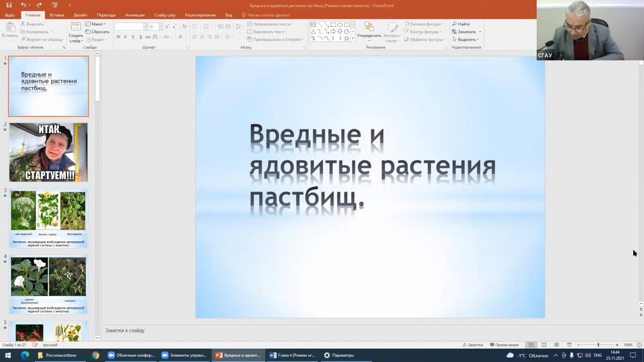Click the Reset (Сбросить) button
The image size is (644, 362).
coord(97,32)
